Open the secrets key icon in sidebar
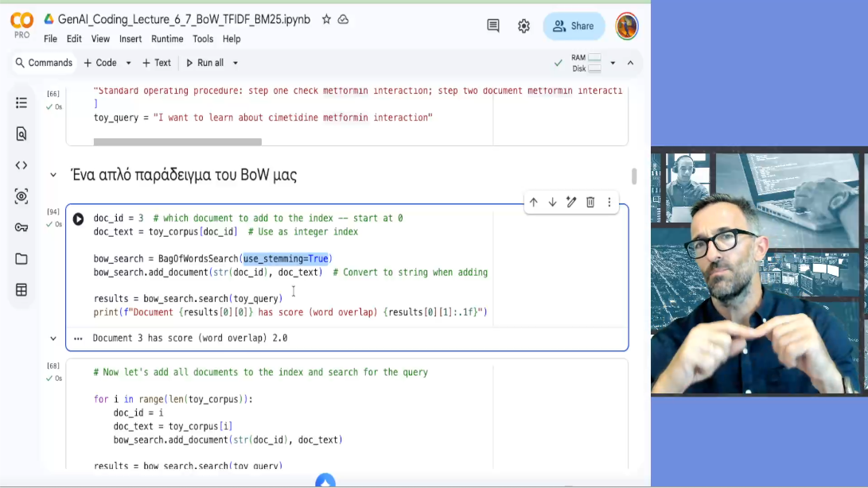The image size is (868, 488). pos(21,227)
